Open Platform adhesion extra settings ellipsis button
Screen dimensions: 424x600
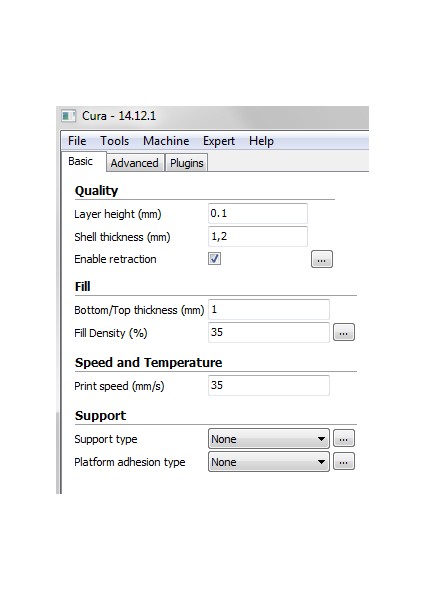344,461
